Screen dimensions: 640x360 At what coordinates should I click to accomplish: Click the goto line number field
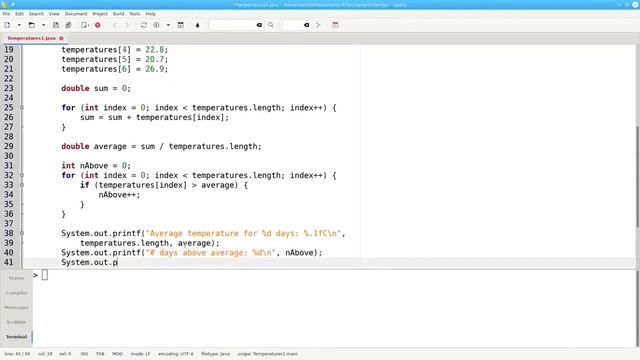pos(293,25)
